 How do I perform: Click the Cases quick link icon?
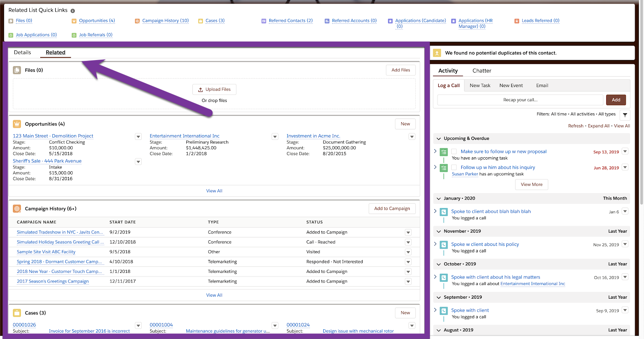pos(200,21)
